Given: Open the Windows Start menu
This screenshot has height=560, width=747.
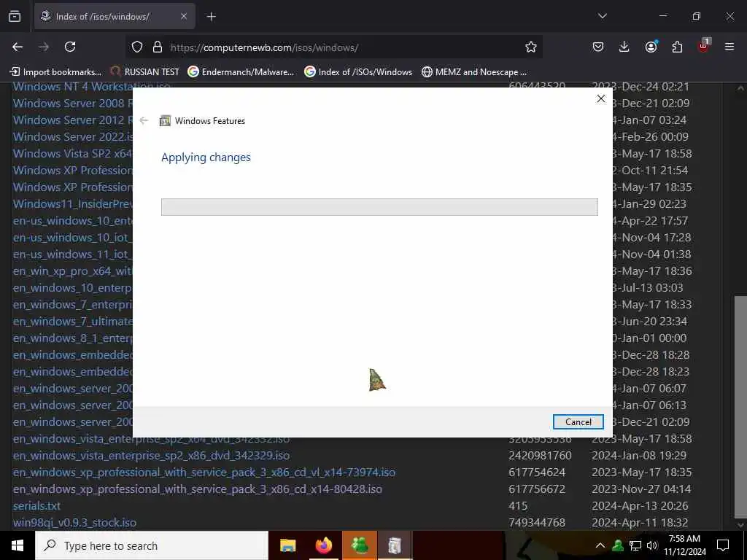Looking at the screenshot, I should (18, 545).
